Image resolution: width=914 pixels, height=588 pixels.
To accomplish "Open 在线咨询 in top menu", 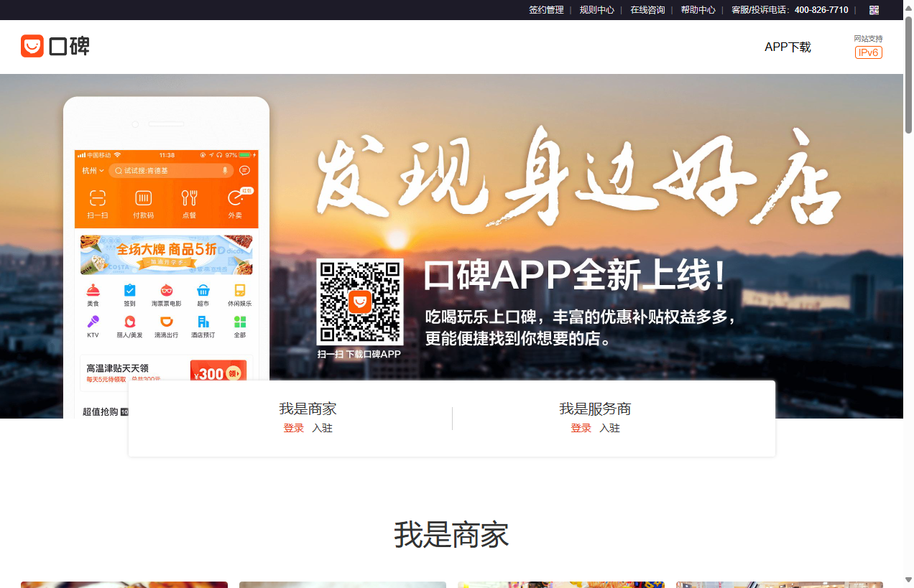I will [x=647, y=10].
